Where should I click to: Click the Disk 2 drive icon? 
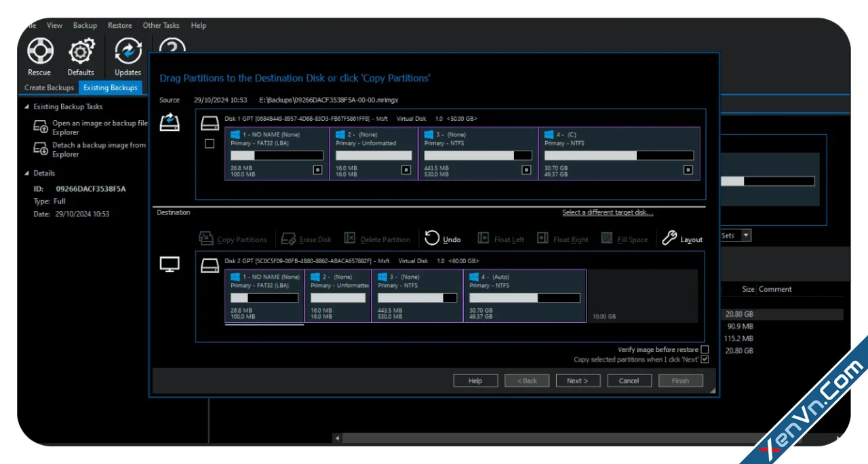pyautogui.click(x=210, y=266)
